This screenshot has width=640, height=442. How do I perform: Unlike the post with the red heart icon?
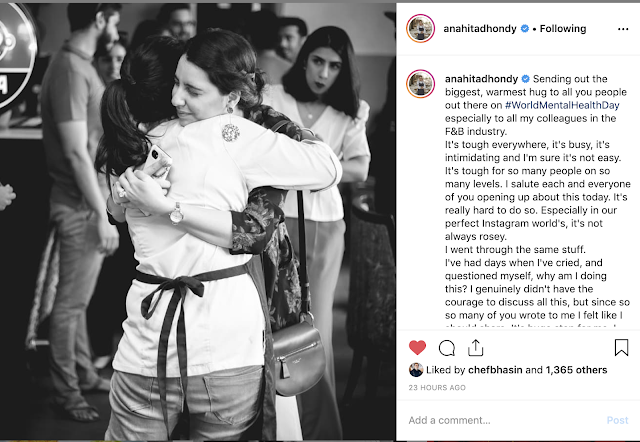pyautogui.click(x=417, y=348)
